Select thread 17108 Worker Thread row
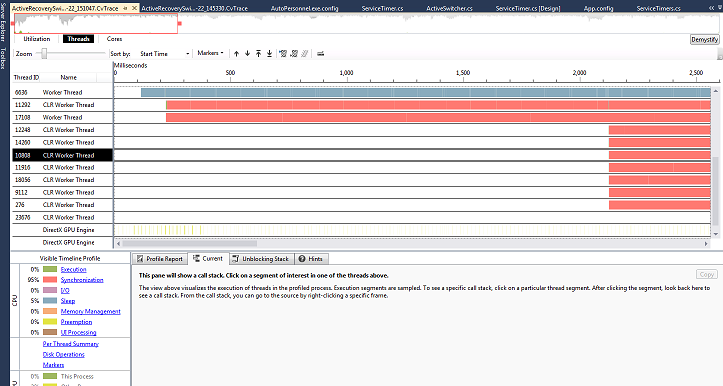This screenshot has width=723, height=386. click(x=62, y=117)
